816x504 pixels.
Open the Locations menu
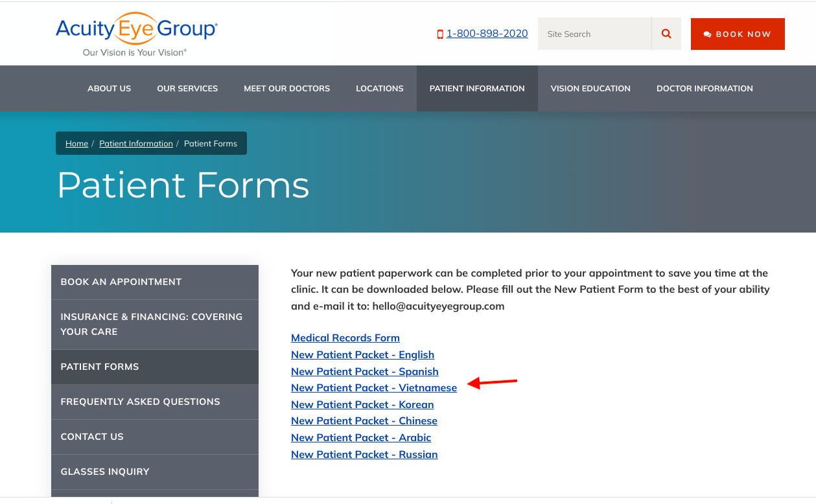point(380,88)
